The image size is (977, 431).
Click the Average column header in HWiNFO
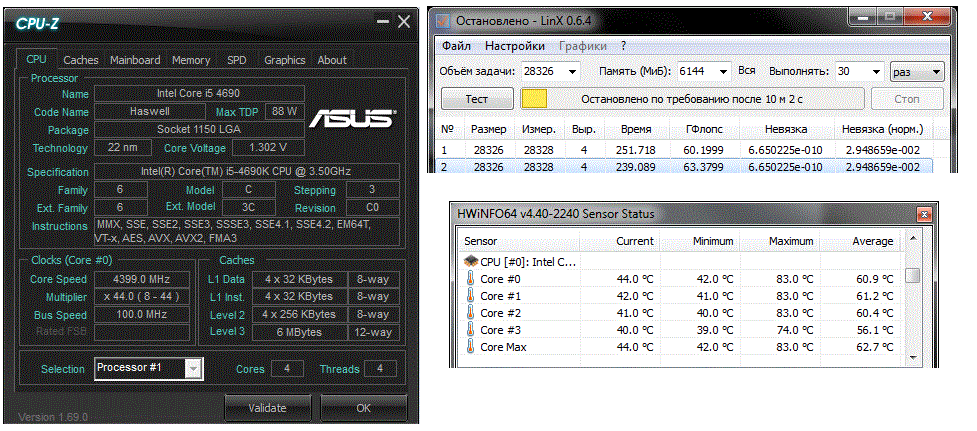click(x=859, y=241)
